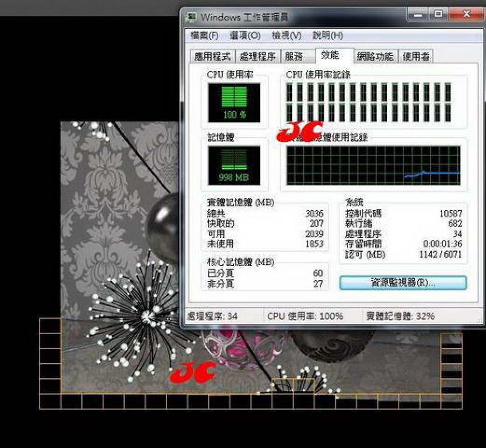Image resolution: width=486 pixels, height=448 pixels.
Task: Switch to the 使用者 tab
Action: click(x=416, y=56)
